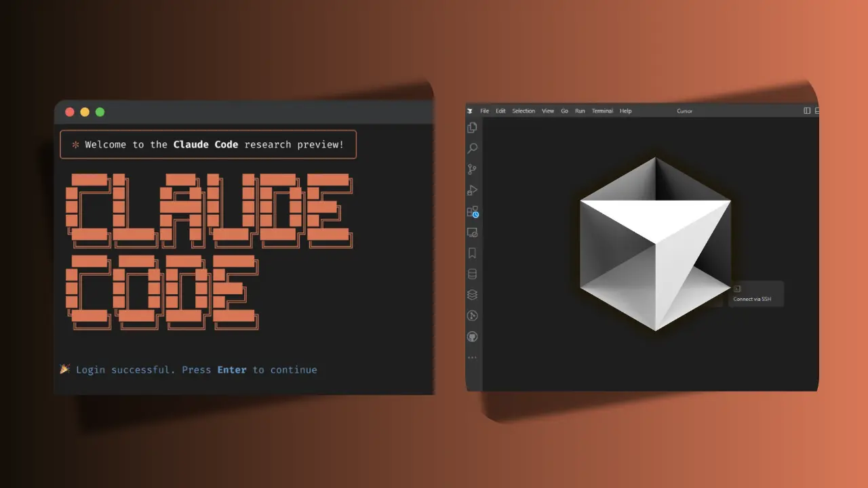Open the File menu
Screen dimensions: 868x488
pos(484,110)
